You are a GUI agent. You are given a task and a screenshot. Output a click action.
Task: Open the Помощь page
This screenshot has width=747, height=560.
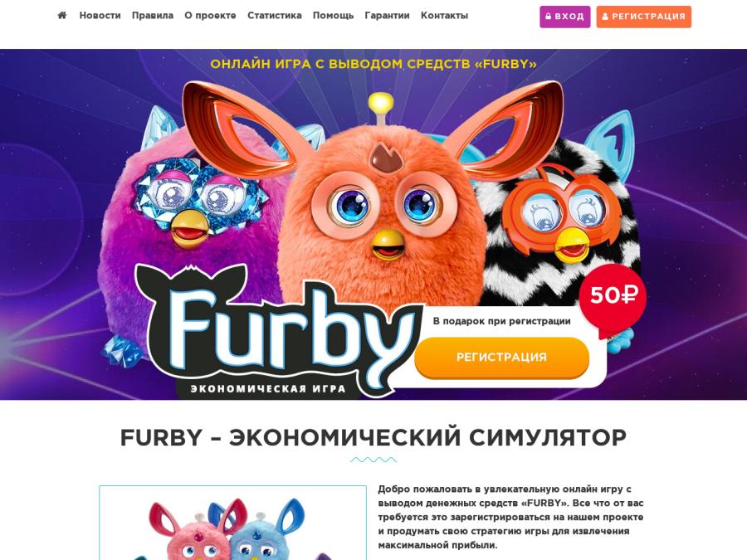click(x=333, y=15)
